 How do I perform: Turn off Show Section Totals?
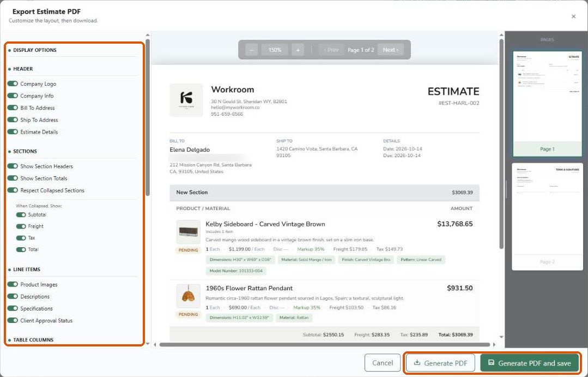pos(13,178)
